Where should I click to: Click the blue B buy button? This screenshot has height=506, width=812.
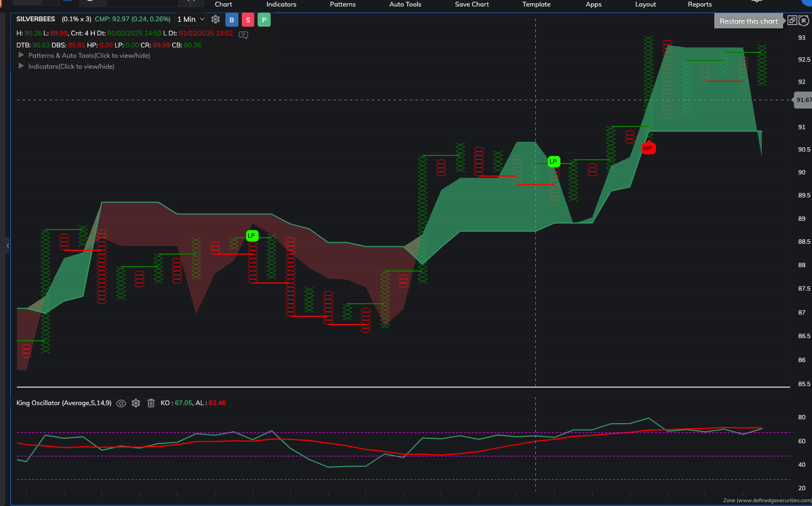tap(232, 20)
